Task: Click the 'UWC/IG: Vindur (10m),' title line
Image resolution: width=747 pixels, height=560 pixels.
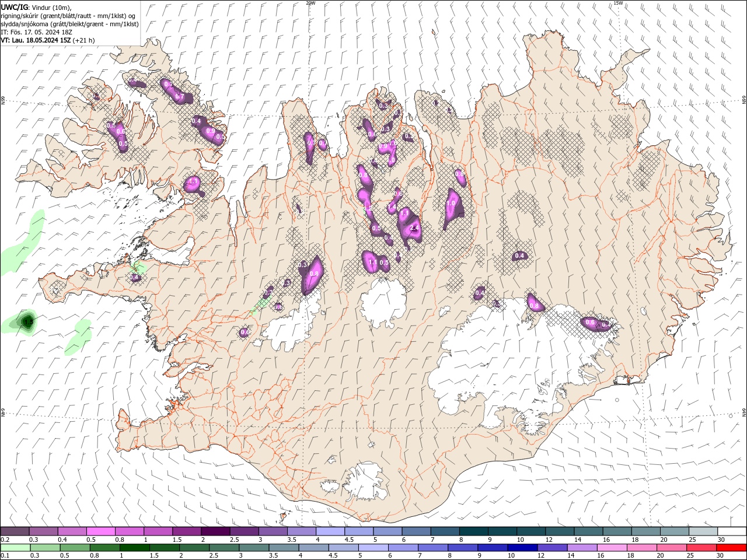Action: click(x=36, y=7)
